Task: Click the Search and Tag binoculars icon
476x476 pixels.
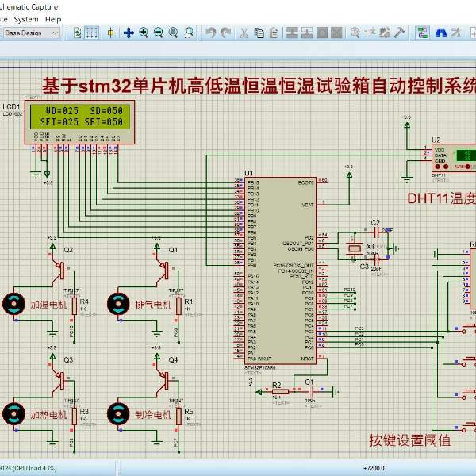Action: [x=440, y=33]
